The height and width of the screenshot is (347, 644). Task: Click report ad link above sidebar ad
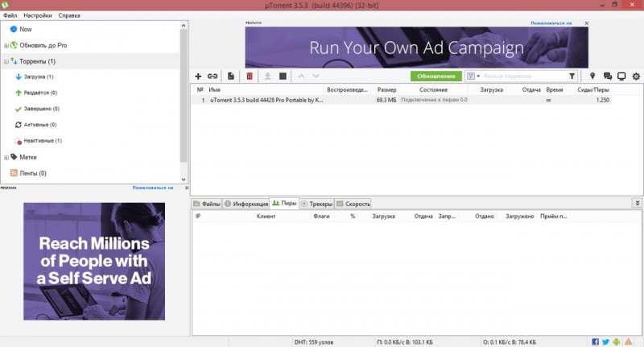point(153,188)
